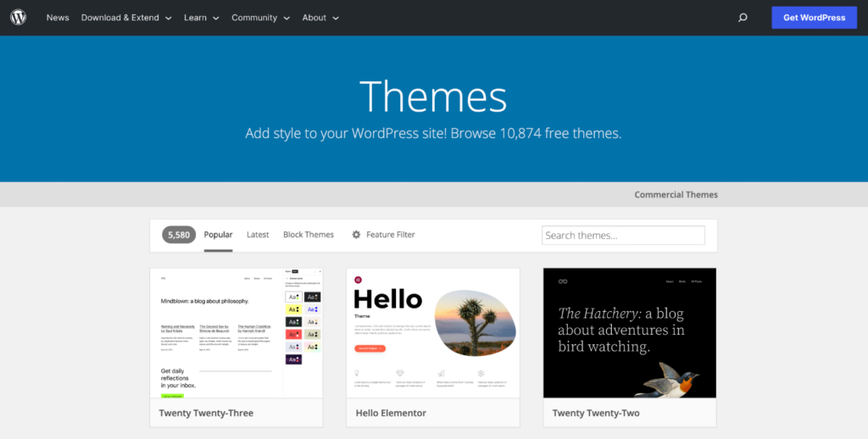Select the Popular themes tab
868x439 pixels.
point(218,235)
